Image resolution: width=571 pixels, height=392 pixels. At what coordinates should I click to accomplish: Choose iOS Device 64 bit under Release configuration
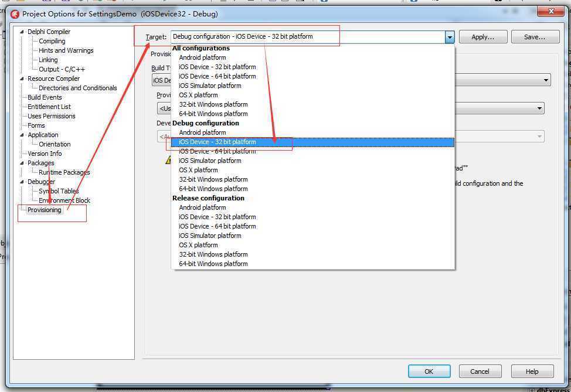313,226
